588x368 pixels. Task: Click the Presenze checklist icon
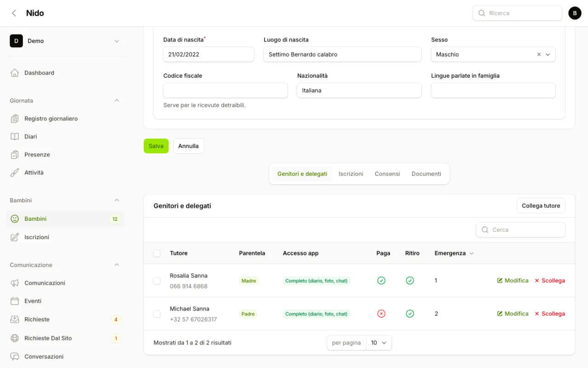point(15,155)
